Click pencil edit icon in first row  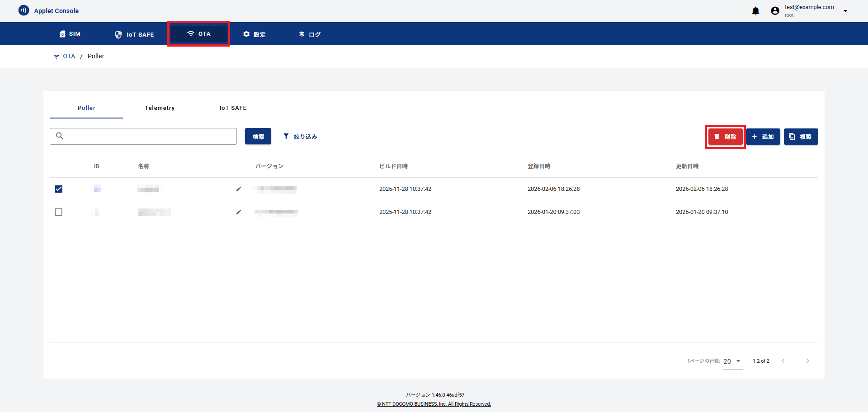[239, 189]
